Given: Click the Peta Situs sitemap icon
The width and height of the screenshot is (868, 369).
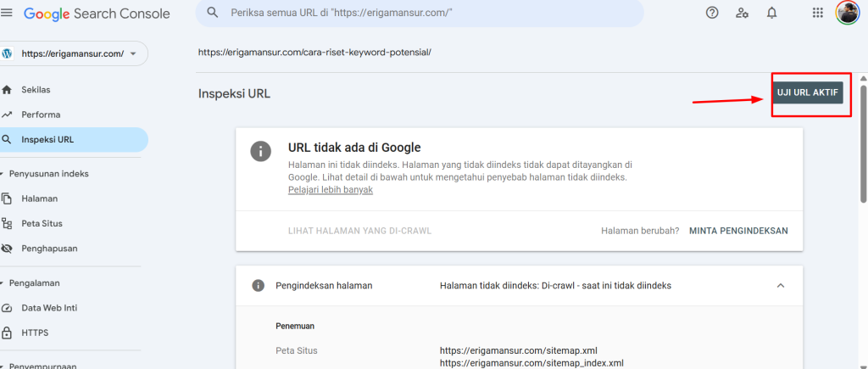Looking at the screenshot, I should pyautogui.click(x=7, y=223).
